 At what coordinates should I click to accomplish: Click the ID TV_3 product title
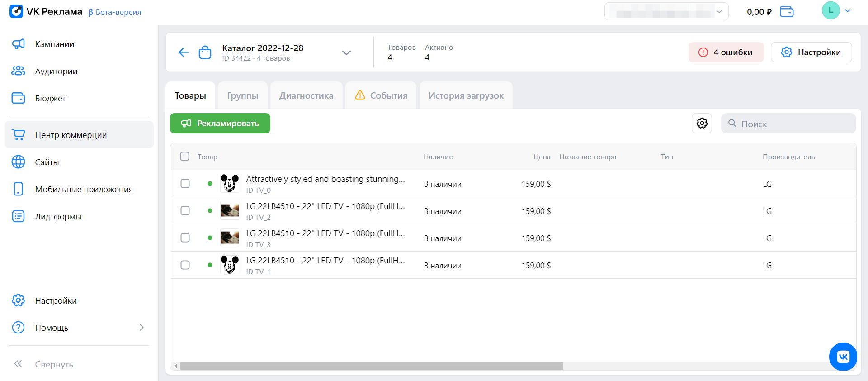click(x=325, y=233)
